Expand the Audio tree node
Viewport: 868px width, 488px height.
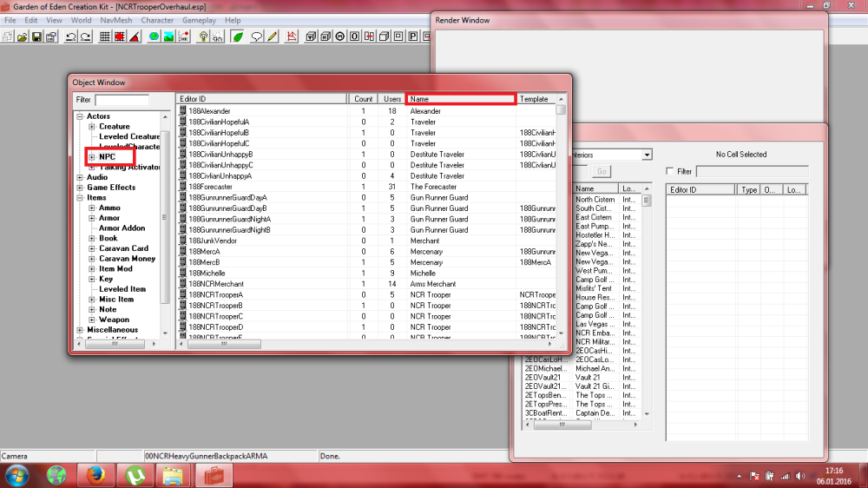coord(80,178)
